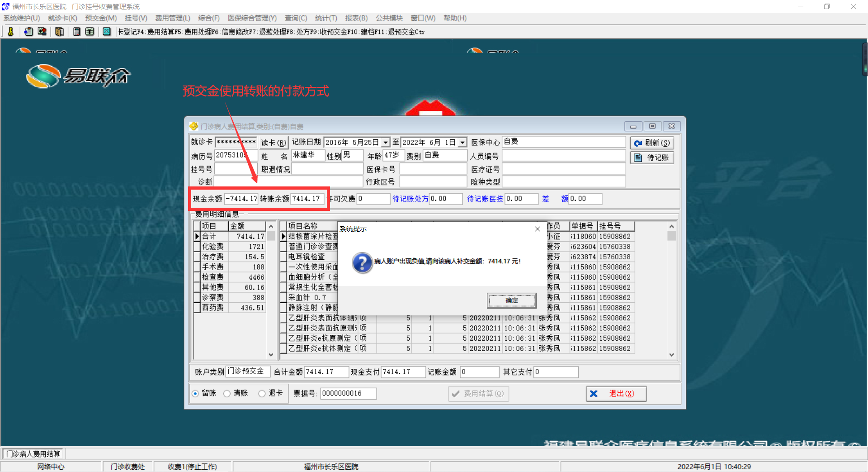The width and height of the screenshot is (868, 472).
Task: Click the 诊断 input field
Action: coord(288,181)
